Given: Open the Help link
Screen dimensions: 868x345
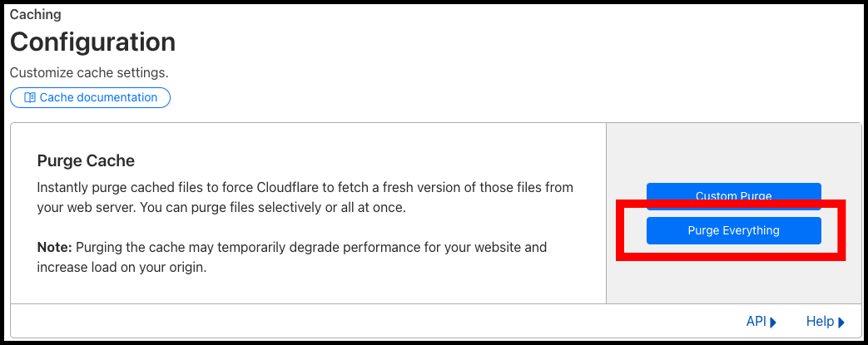Looking at the screenshot, I should coord(820,322).
